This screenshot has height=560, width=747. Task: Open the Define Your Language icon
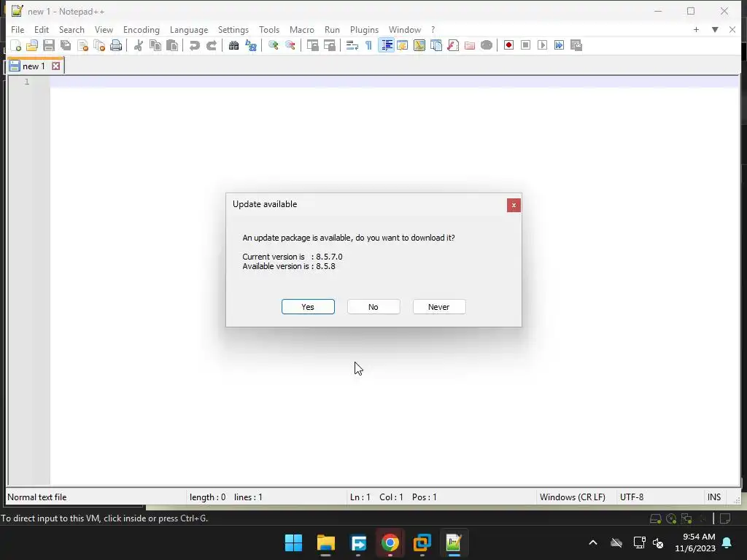(403, 45)
